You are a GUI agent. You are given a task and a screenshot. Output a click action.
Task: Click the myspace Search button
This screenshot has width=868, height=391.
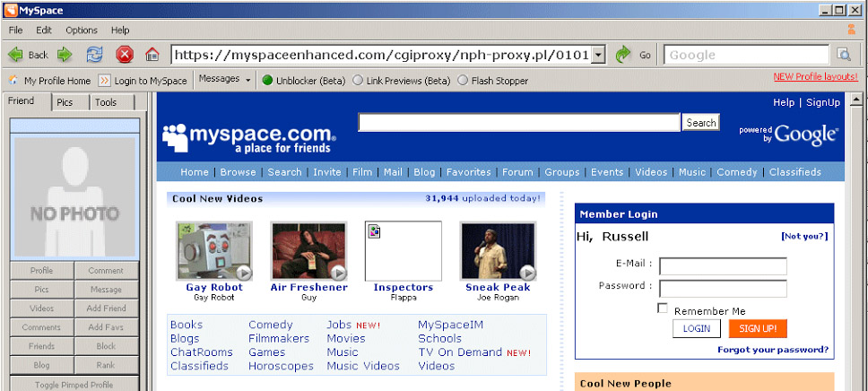[701, 122]
